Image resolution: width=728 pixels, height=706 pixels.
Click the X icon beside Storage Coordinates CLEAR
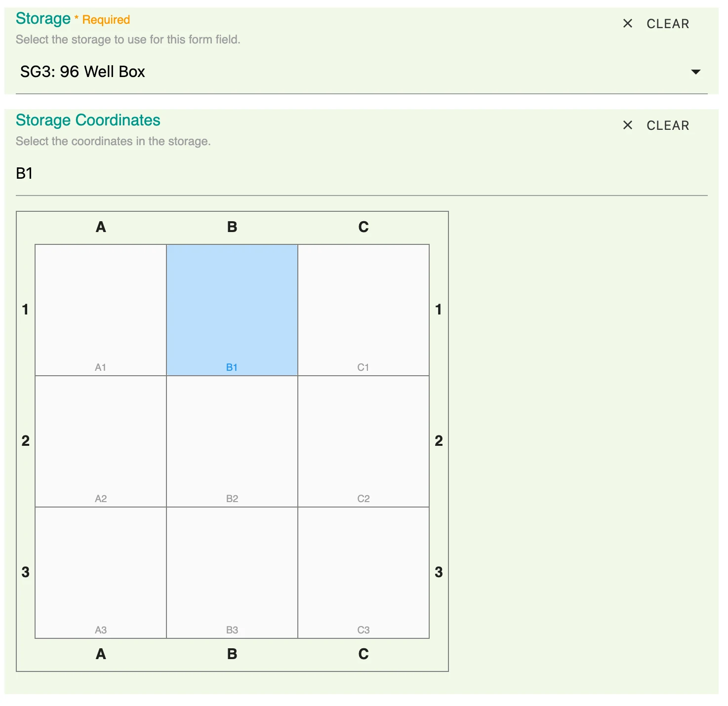(x=627, y=125)
